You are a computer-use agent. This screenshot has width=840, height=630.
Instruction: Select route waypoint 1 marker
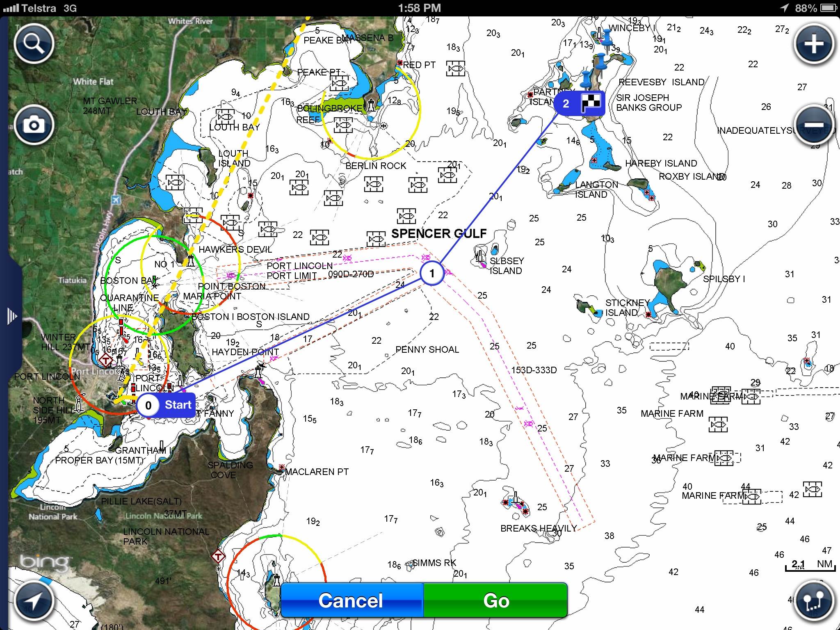pos(432,274)
